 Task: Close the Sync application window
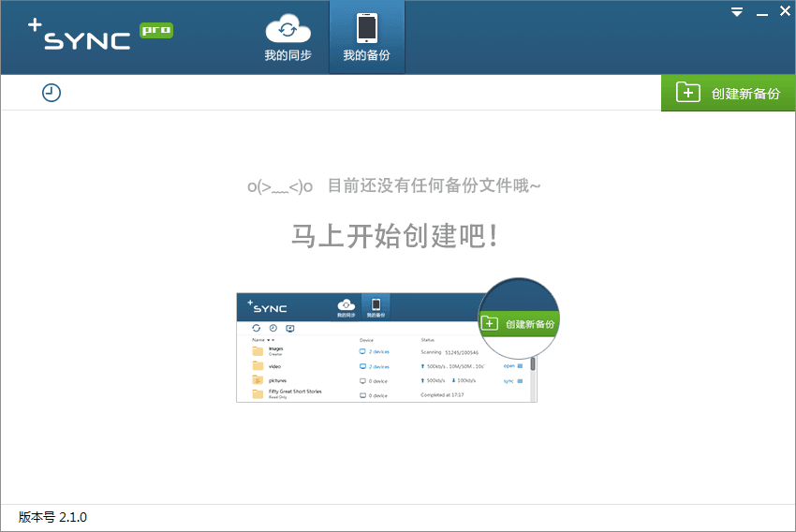(x=785, y=11)
